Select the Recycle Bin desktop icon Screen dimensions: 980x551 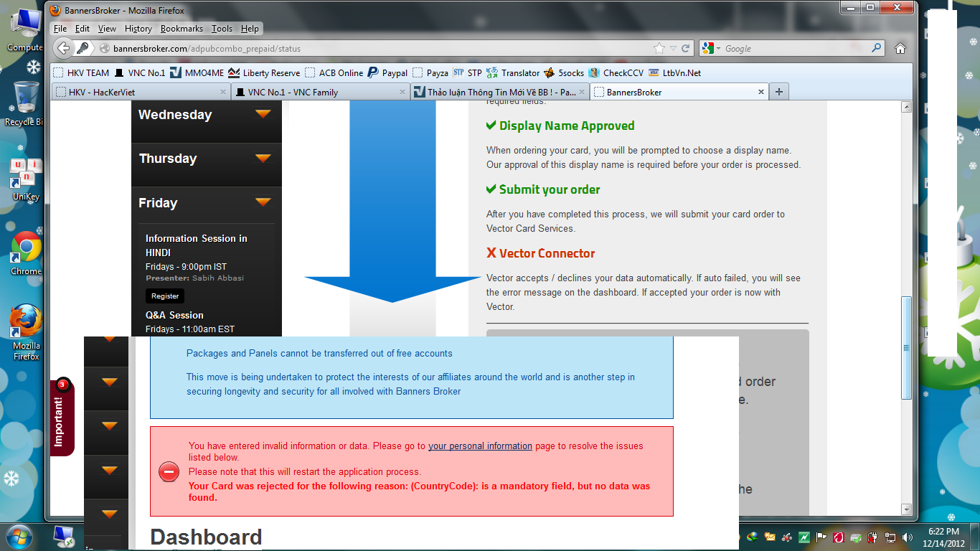click(24, 103)
